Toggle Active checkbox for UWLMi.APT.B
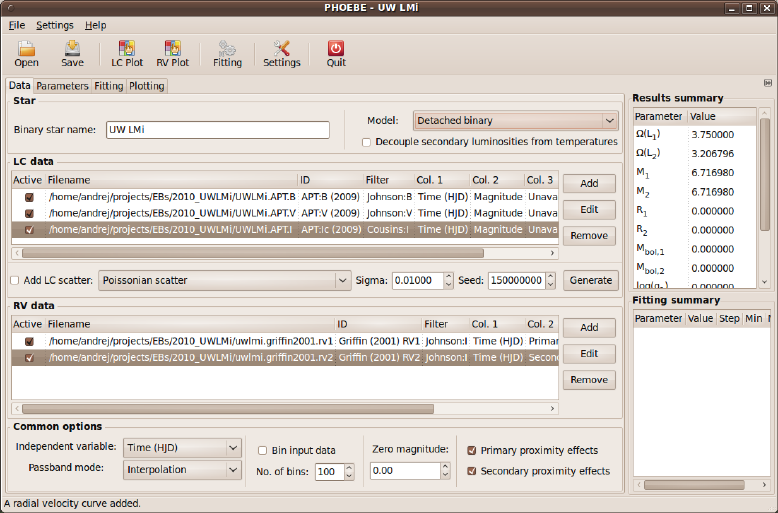The width and height of the screenshot is (778, 513). point(29,197)
